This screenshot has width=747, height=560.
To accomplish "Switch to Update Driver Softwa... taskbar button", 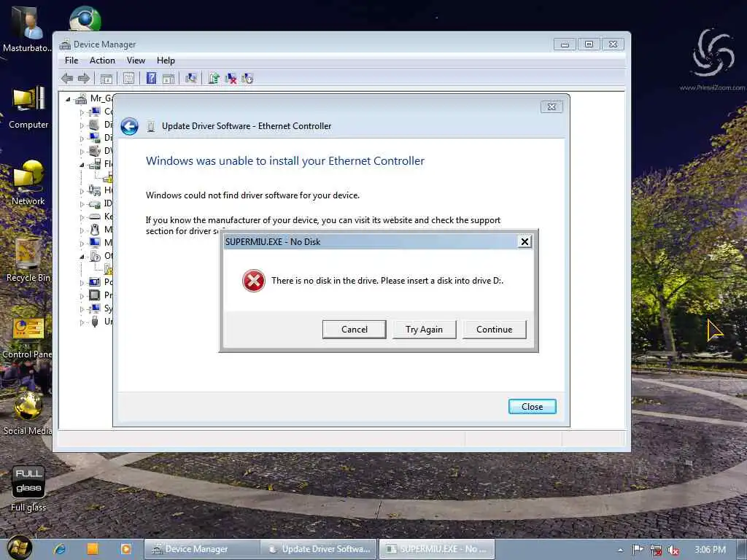I will point(319,549).
